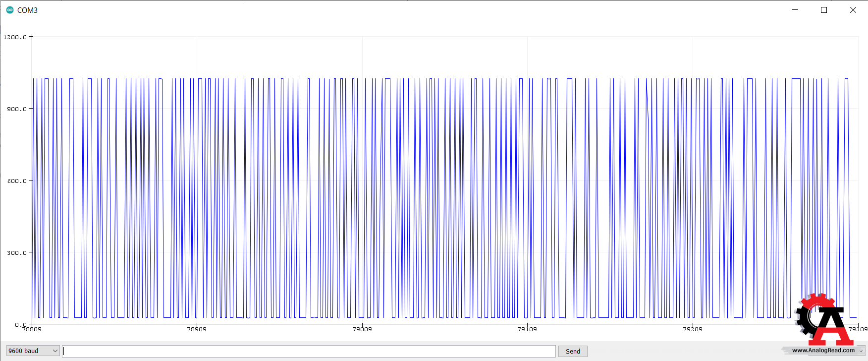Click the serial message input field
This screenshot has height=361, width=868.
coord(309,351)
